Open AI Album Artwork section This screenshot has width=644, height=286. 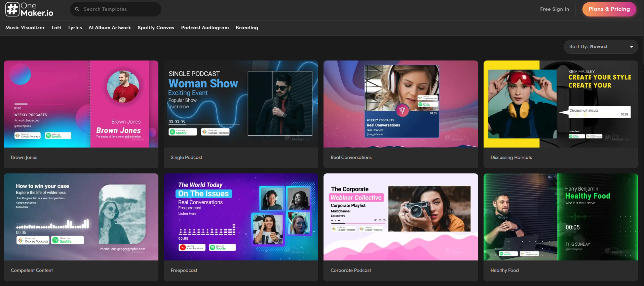click(110, 28)
